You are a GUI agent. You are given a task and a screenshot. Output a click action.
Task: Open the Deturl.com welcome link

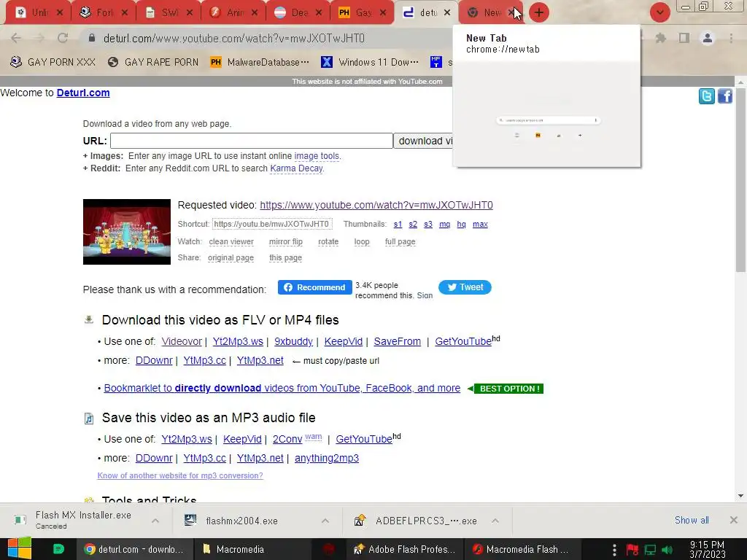click(x=83, y=93)
